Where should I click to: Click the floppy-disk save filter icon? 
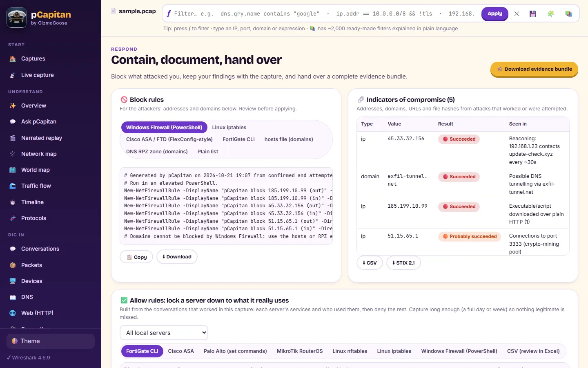(533, 14)
